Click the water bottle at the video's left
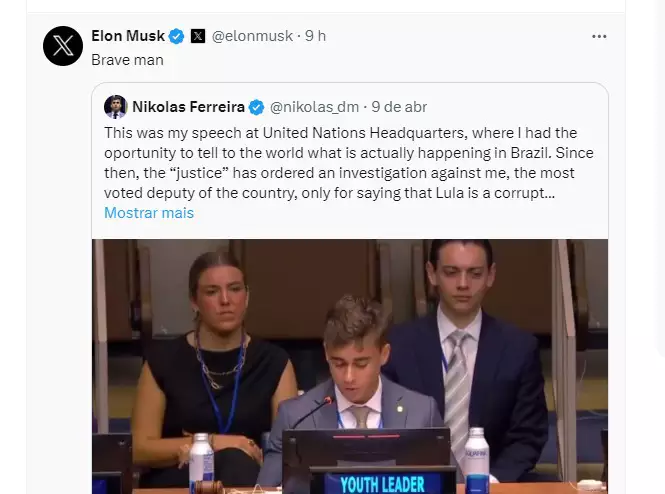This screenshot has width=665, height=494. point(201,461)
